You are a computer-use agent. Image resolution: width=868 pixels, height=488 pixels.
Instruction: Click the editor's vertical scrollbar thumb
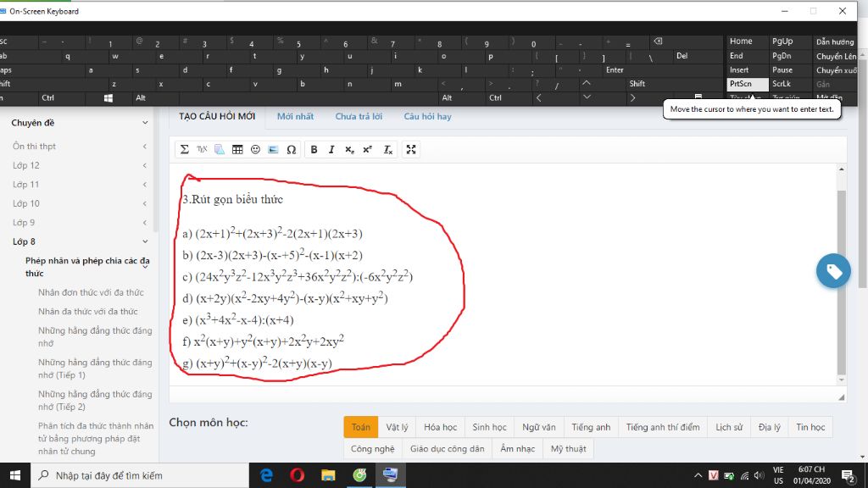click(842, 282)
